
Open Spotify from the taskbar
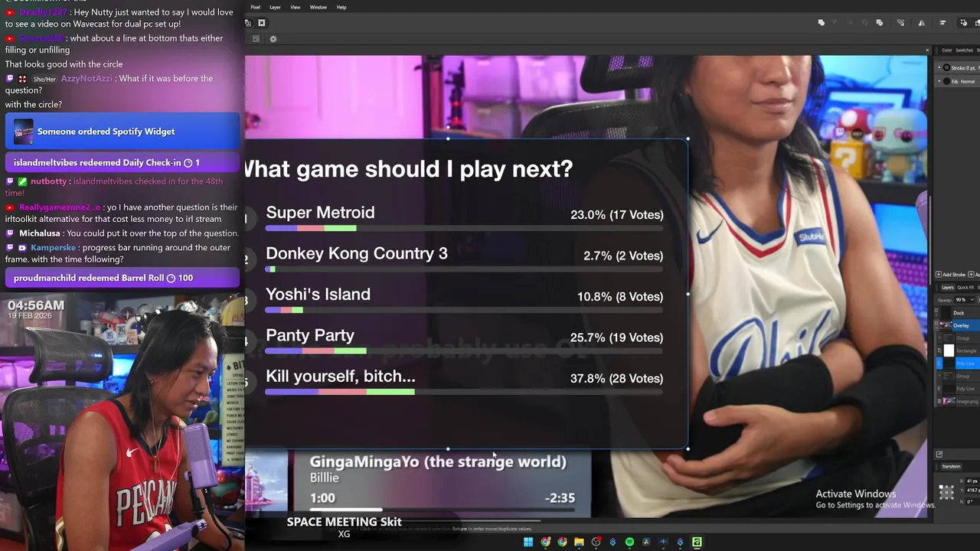(629, 542)
